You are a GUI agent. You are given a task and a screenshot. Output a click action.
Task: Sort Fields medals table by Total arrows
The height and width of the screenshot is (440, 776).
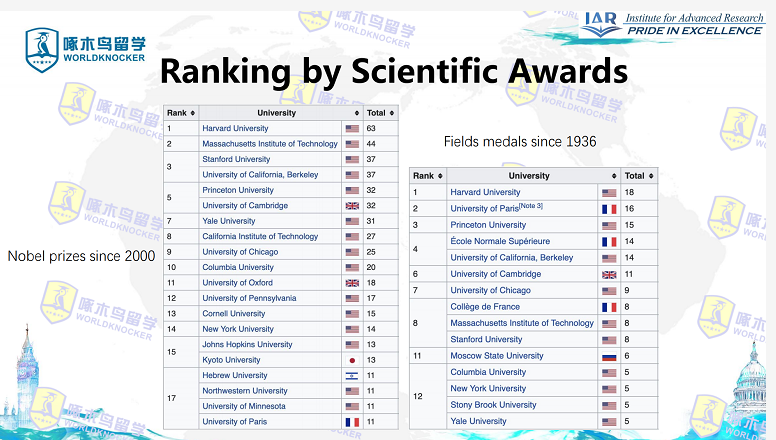(x=651, y=176)
